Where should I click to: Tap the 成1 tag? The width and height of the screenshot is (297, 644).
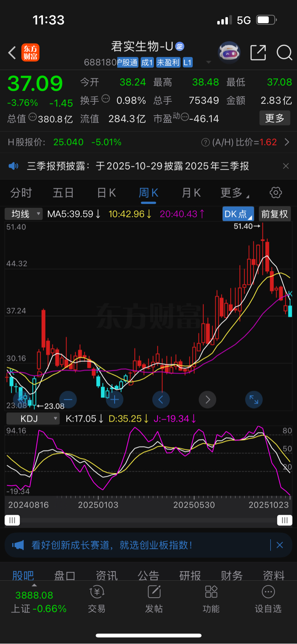tap(147, 62)
